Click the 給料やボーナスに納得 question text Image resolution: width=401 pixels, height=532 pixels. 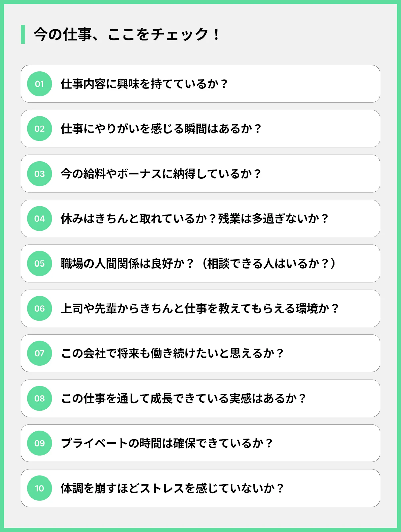tap(161, 174)
